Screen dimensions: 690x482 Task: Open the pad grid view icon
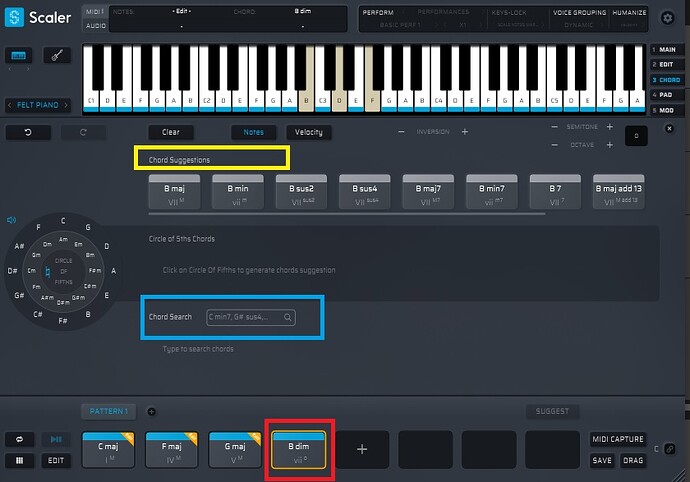[x=19, y=460]
